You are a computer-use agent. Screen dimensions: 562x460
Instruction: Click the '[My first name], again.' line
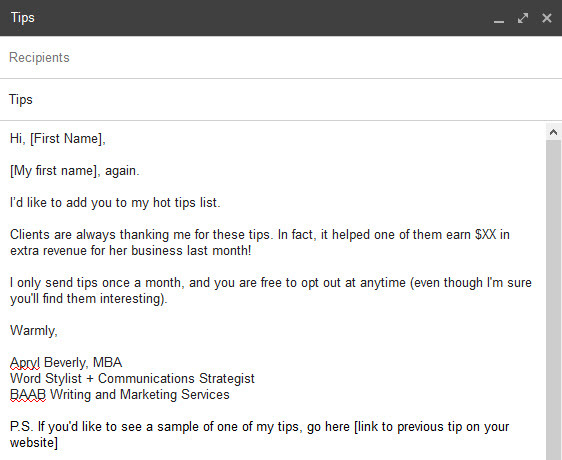click(x=75, y=171)
